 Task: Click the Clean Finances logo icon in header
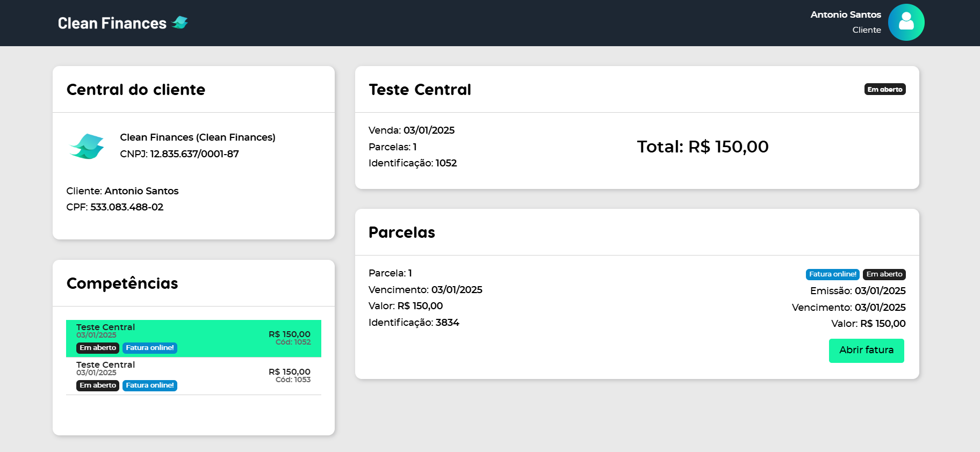(x=179, y=23)
